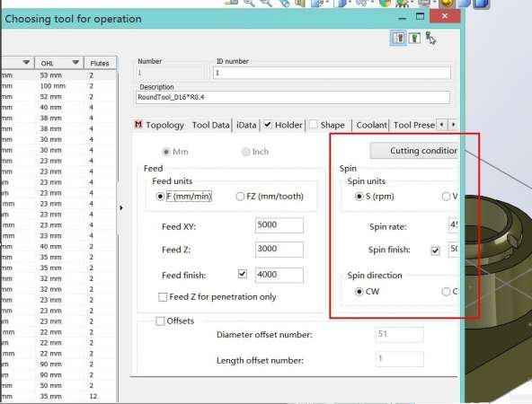Click the tool select pointer icon
This screenshot has height=404, width=532.
click(x=430, y=38)
